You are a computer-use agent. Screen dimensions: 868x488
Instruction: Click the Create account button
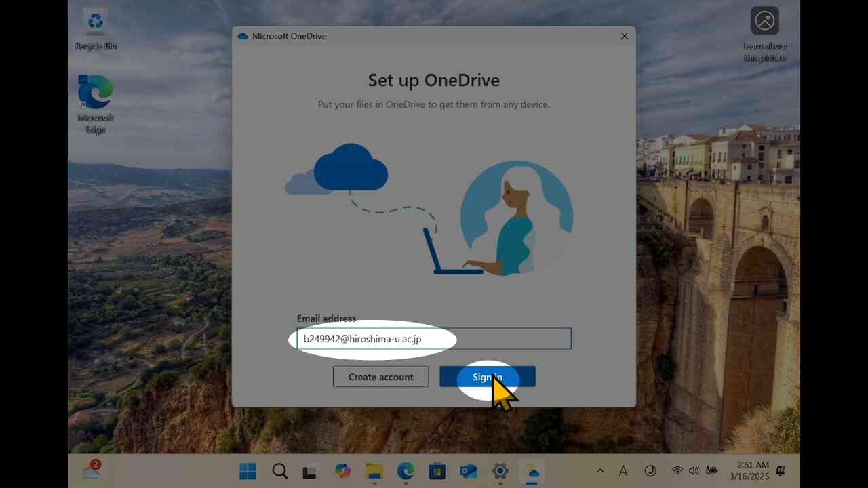(x=380, y=377)
